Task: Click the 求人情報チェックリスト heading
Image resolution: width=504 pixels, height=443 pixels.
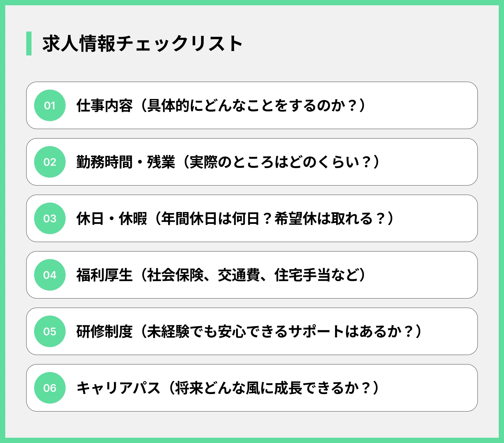Action: pyautogui.click(x=143, y=43)
